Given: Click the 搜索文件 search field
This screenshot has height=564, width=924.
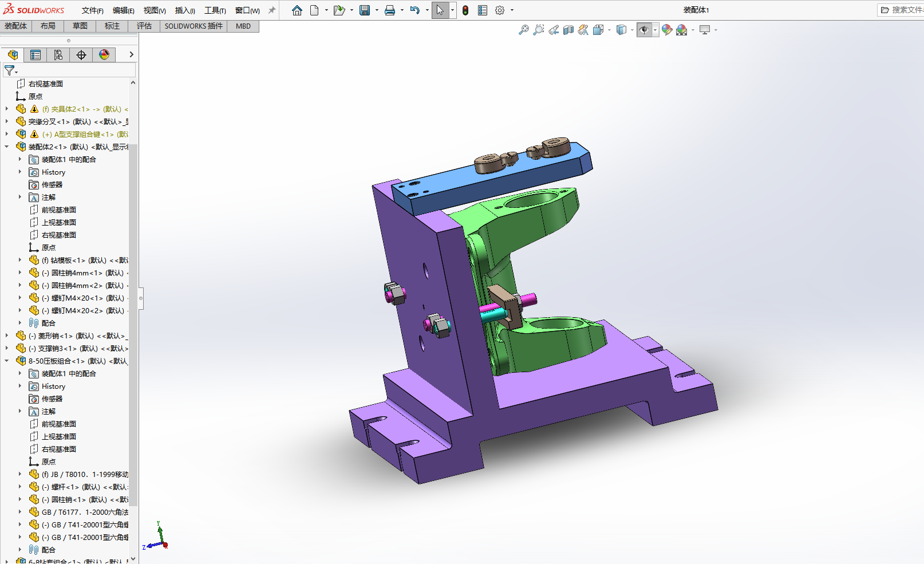Looking at the screenshot, I should [x=901, y=10].
